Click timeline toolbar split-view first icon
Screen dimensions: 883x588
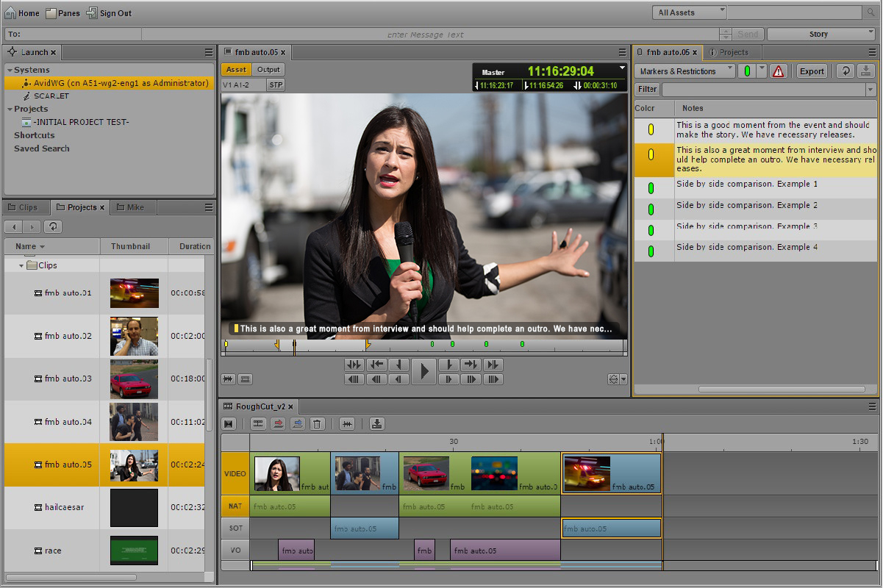tap(229, 423)
